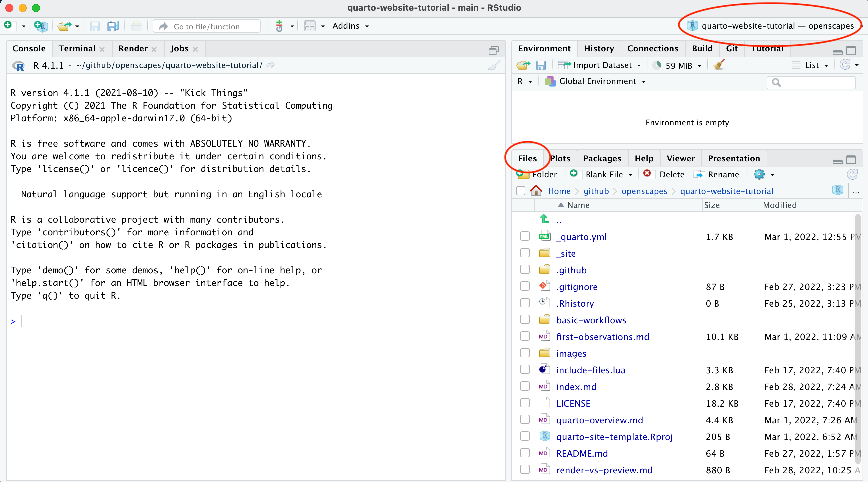Open the Packages tab
The width and height of the screenshot is (868, 482).
tap(602, 158)
